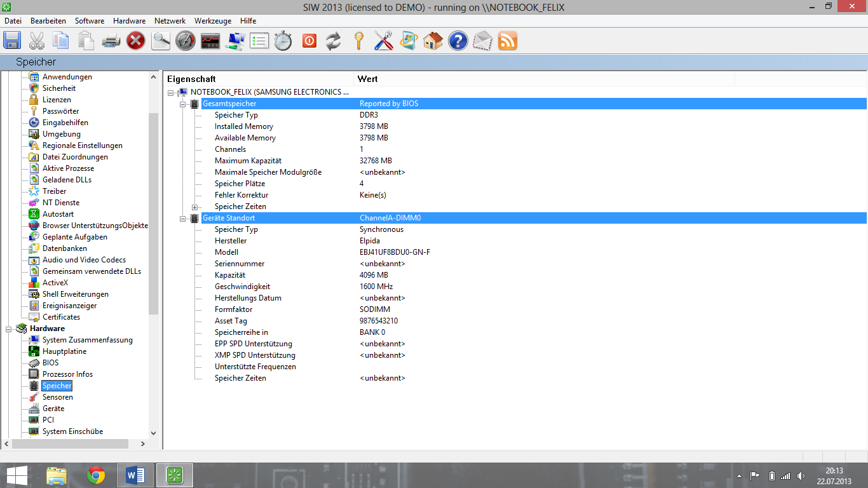The width and height of the screenshot is (868, 488).
Task: Click the orange RSS feed toolbar icon
Action: pyautogui.click(x=507, y=41)
